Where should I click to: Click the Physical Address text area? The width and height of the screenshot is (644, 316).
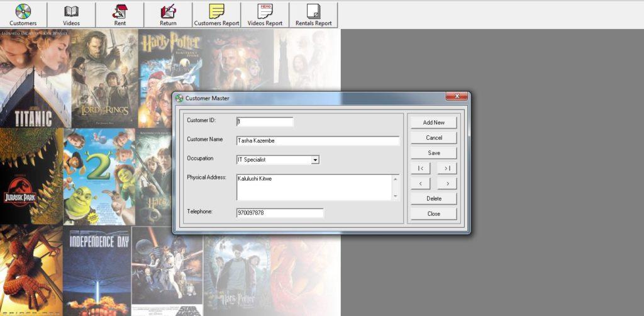(x=314, y=188)
